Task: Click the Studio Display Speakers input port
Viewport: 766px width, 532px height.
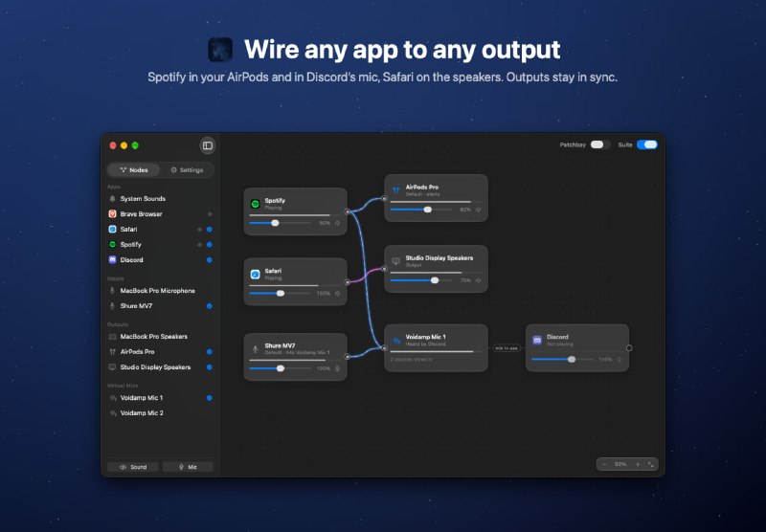Action: [x=384, y=269]
